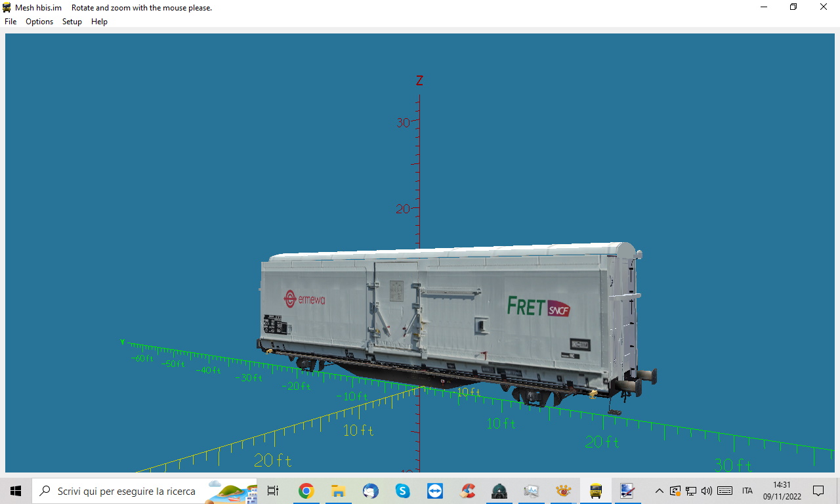The image size is (840, 504).
Task: Click the tray update shield icon
Action: tap(675, 491)
